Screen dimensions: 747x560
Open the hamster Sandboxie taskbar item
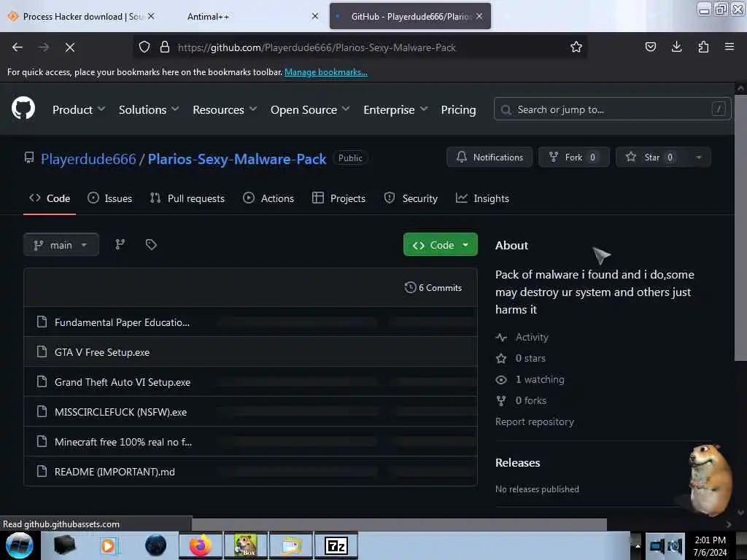pos(245,545)
